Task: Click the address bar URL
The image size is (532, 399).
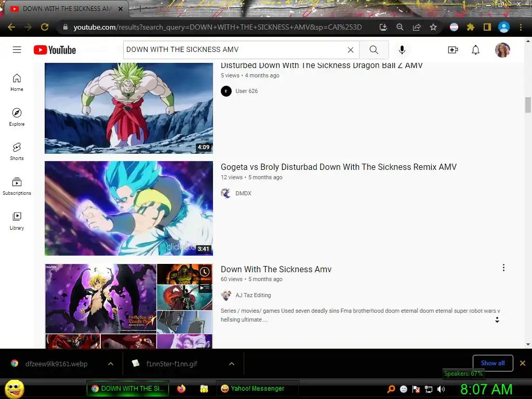Action: (x=218, y=27)
